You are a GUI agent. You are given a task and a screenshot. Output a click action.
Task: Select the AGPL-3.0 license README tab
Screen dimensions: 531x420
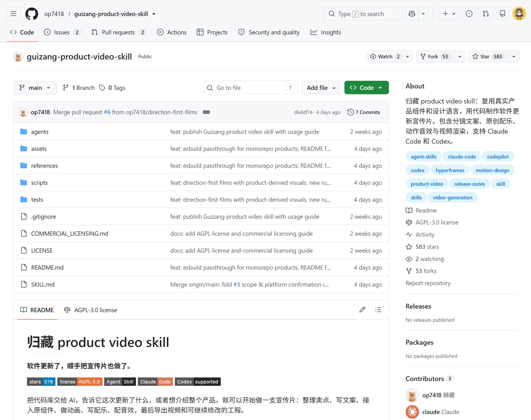click(90, 310)
